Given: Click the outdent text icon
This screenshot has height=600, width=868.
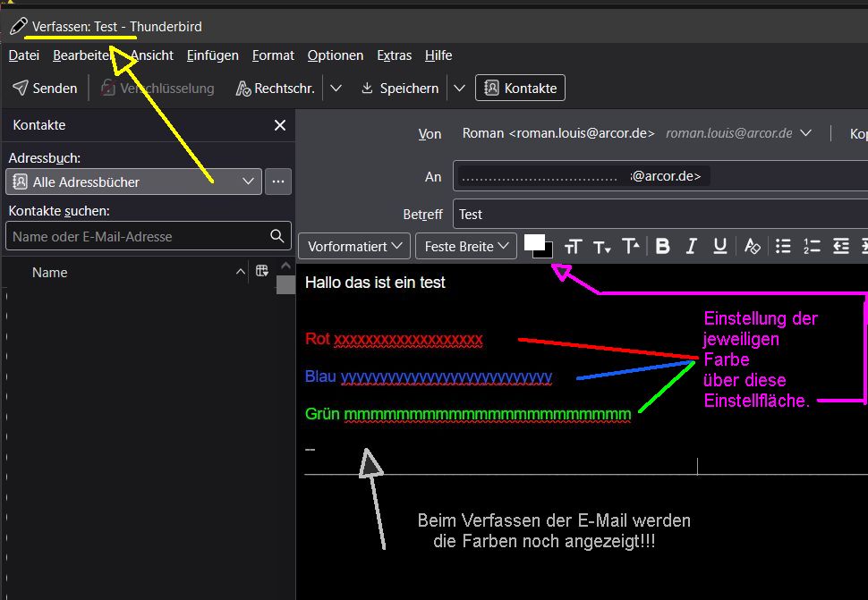Looking at the screenshot, I should pos(841,247).
